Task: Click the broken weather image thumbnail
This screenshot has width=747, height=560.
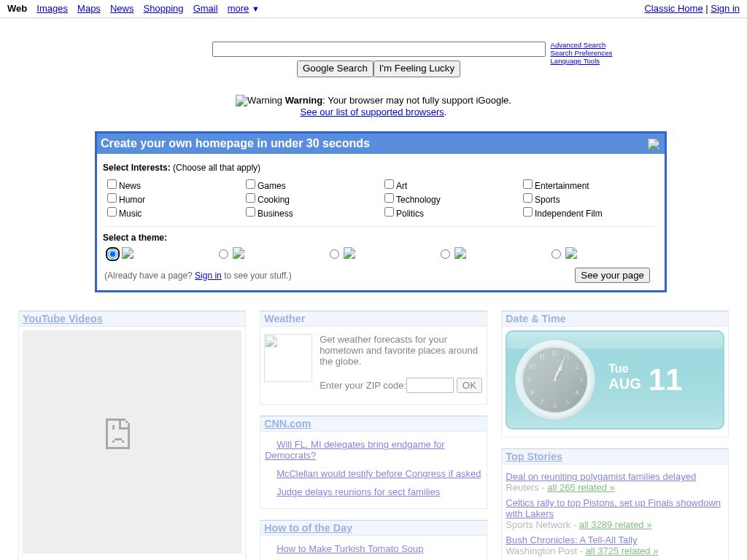Action: (288, 358)
